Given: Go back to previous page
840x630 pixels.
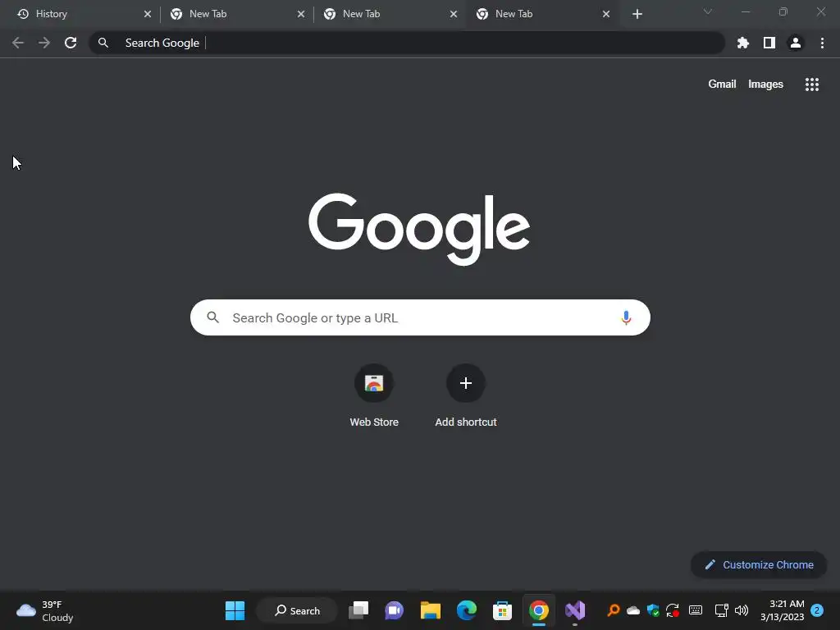Looking at the screenshot, I should [18, 43].
